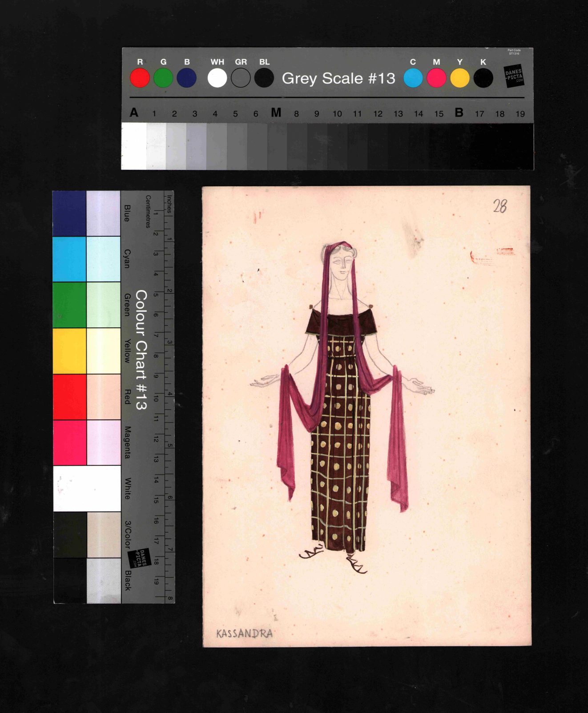Pick the yellow Y circle on grey scale card

(459, 78)
